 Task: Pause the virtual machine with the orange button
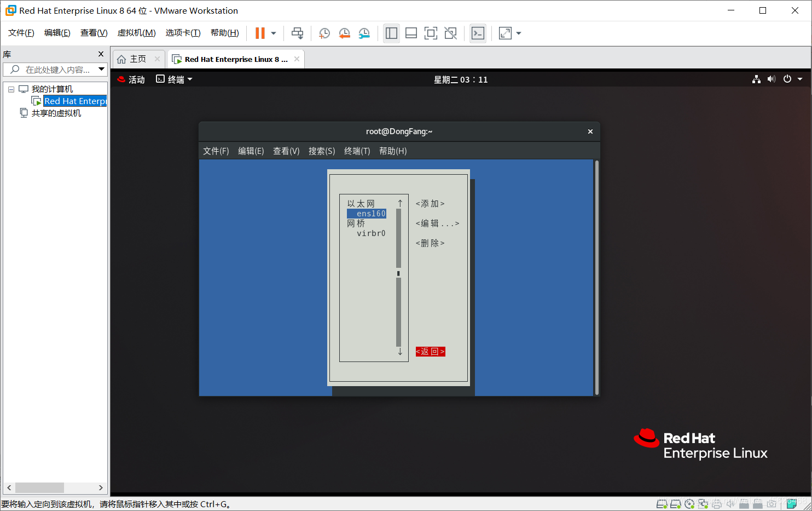[260, 33]
